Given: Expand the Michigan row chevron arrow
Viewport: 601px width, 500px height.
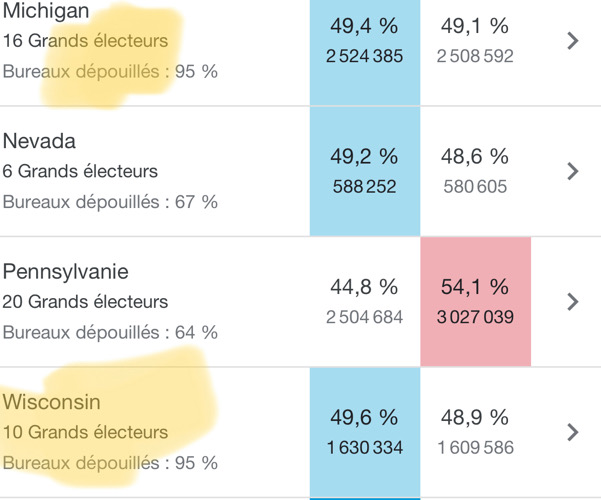Looking at the screenshot, I should (x=573, y=40).
